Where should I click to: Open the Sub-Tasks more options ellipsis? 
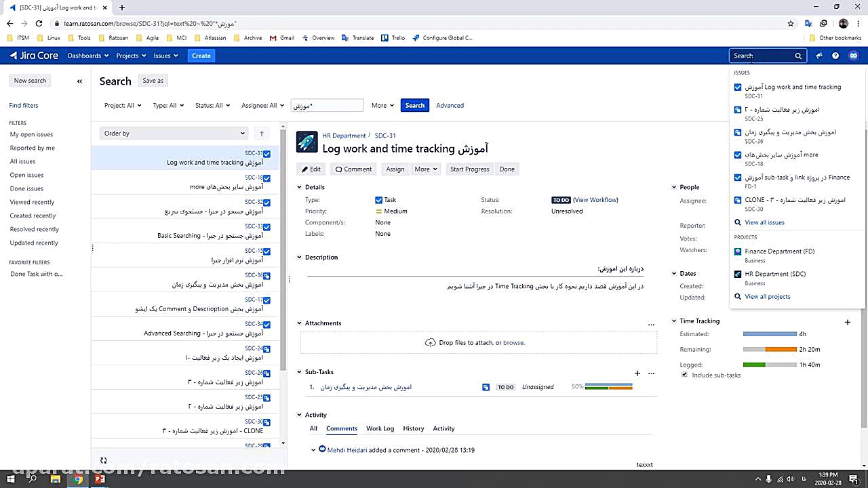pos(651,373)
